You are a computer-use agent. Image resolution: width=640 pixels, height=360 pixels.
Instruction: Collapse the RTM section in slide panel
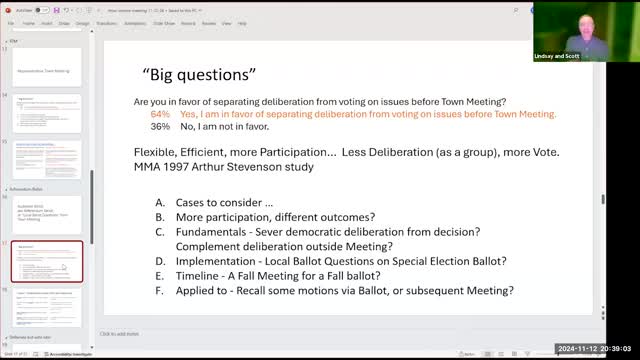[x=6, y=41]
